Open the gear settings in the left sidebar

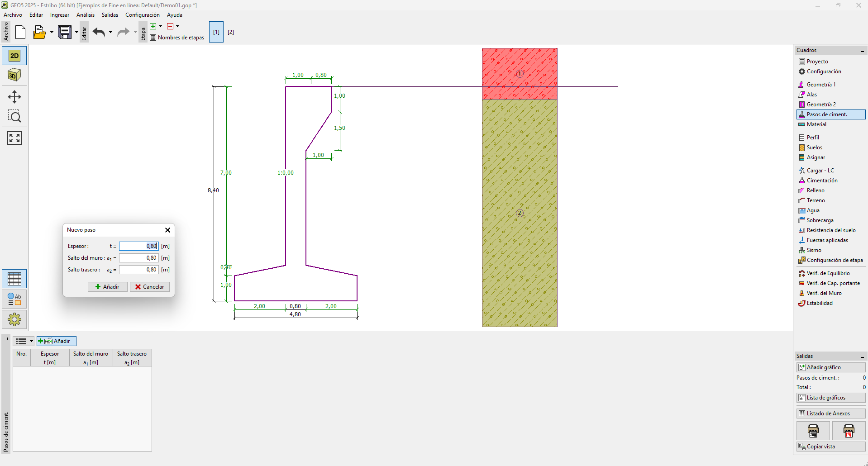pyautogui.click(x=14, y=319)
